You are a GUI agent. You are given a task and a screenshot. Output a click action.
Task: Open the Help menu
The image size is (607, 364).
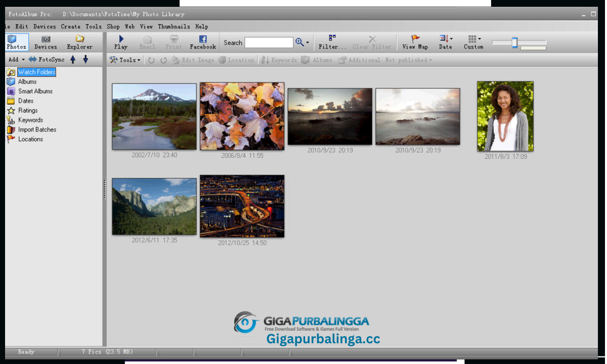[201, 26]
